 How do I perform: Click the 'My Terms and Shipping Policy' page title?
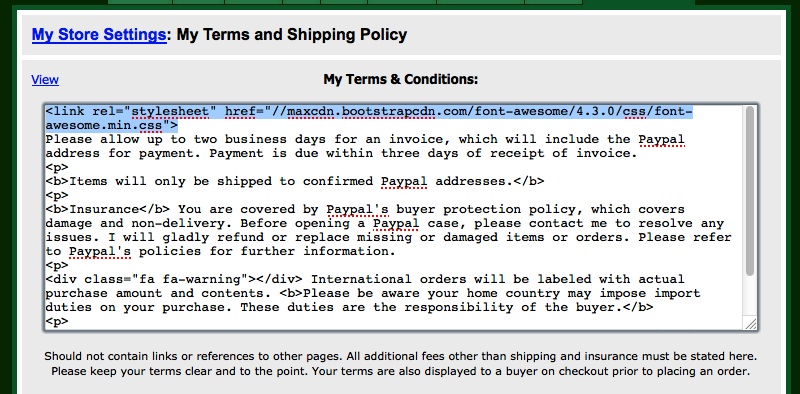[292, 35]
